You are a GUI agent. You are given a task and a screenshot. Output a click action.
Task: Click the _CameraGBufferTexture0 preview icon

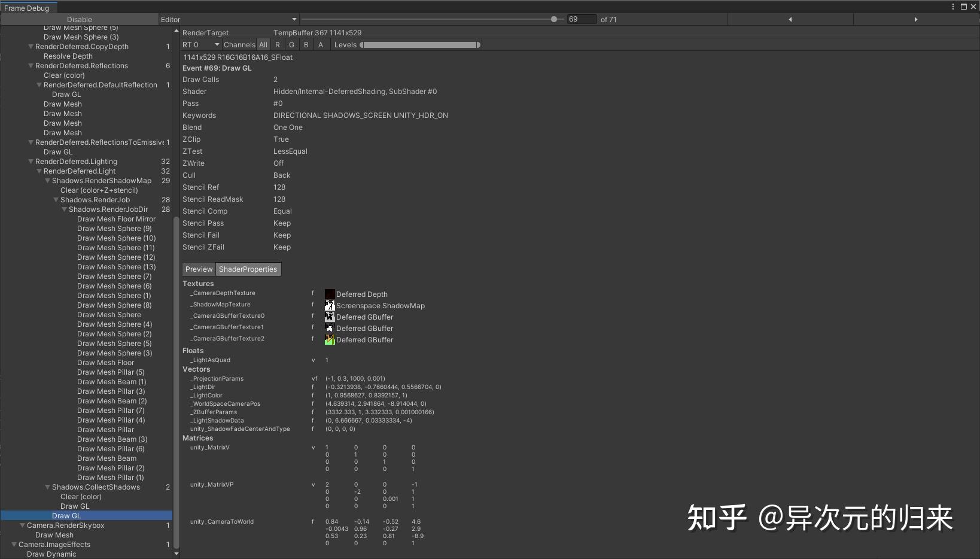(x=330, y=317)
